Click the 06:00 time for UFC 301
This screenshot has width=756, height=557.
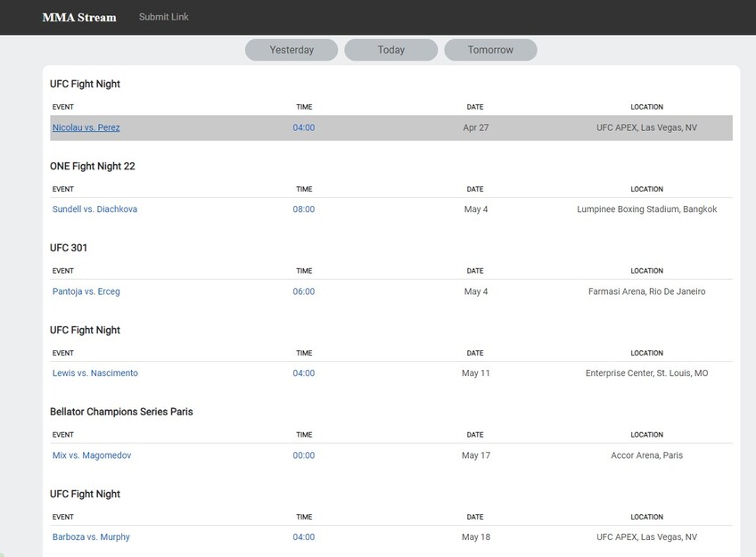(304, 291)
